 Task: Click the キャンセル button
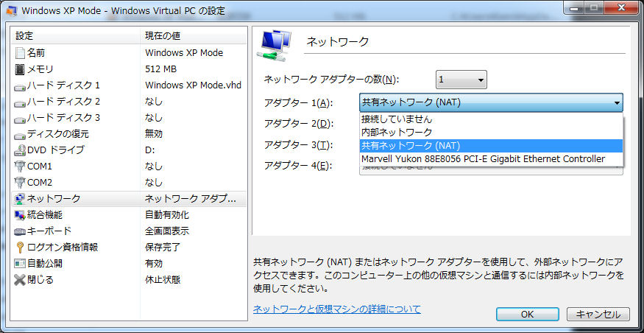point(598,315)
